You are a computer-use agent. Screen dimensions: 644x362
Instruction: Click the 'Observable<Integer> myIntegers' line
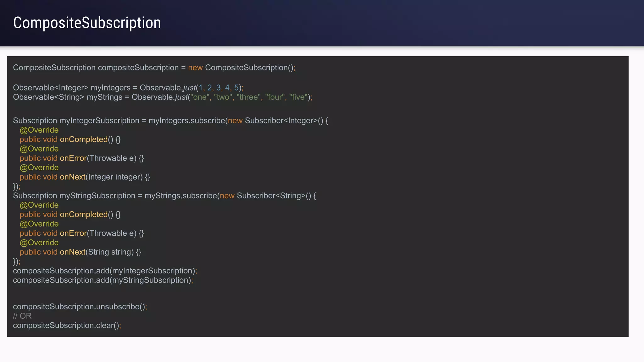pyautogui.click(x=128, y=88)
